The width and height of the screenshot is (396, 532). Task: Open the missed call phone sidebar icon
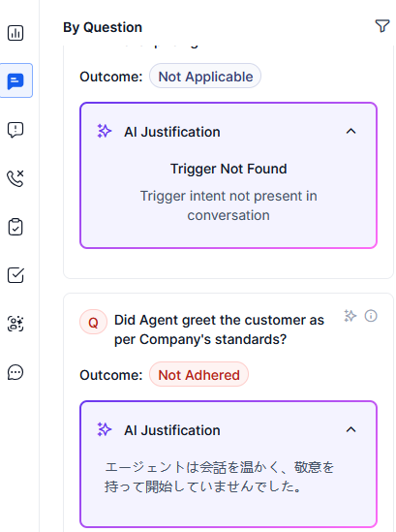point(15,178)
